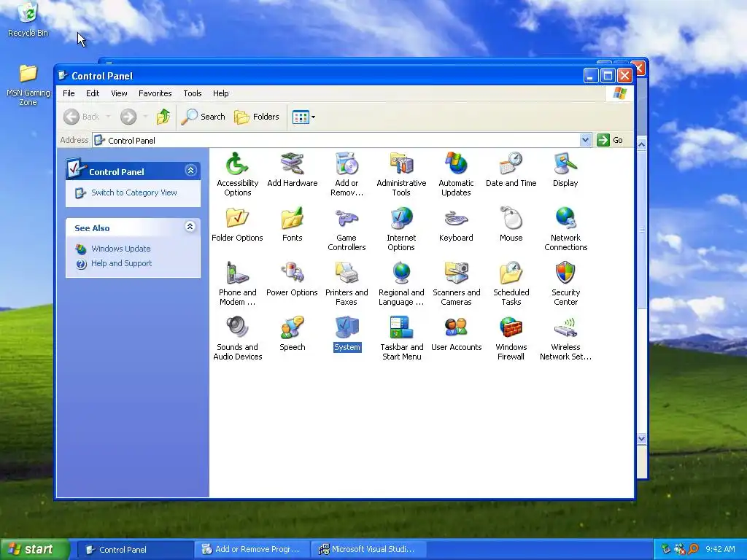Open the Help menu
Viewport: 747px width, 560px height.
[x=220, y=93]
